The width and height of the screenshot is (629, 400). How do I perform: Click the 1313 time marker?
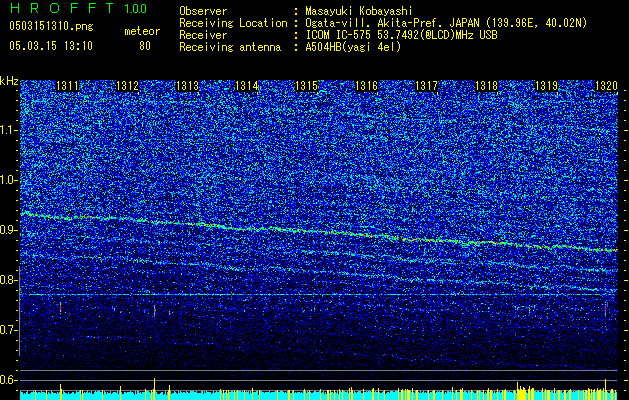[x=187, y=86]
